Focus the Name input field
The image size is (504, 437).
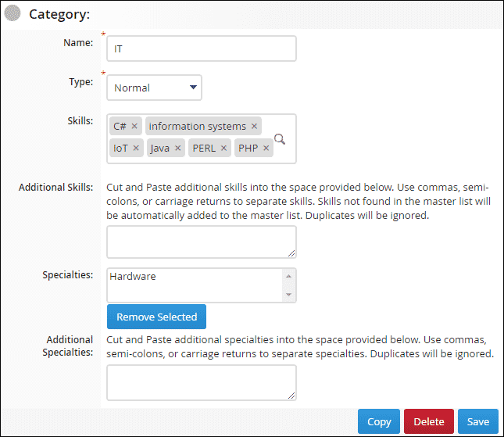(x=202, y=48)
